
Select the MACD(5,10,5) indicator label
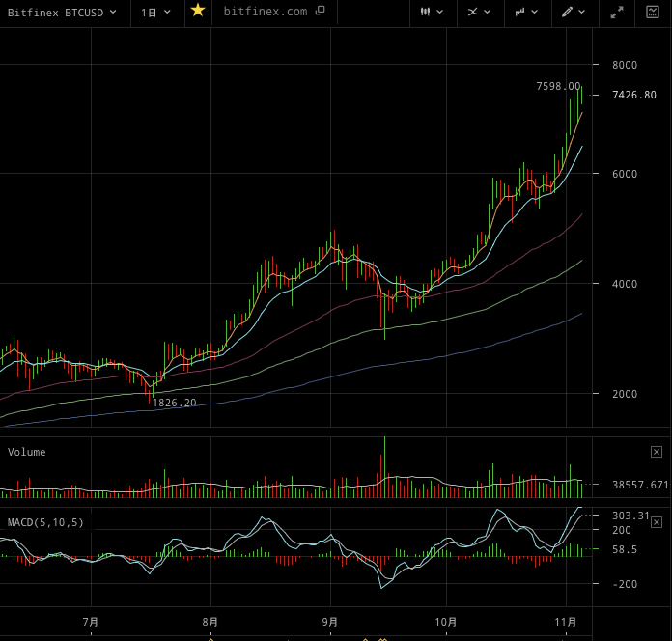click(45, 522)
